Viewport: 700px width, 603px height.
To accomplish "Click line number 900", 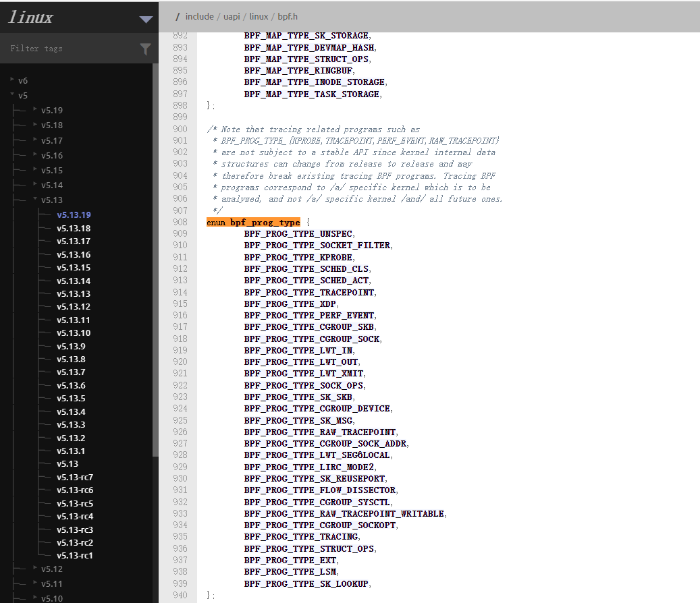I will [x=180, y=129].
